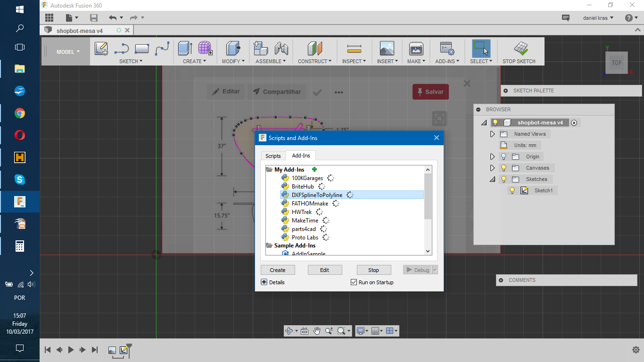Open the Create Form icon
The image size is (644, 362).
point(205,48)
